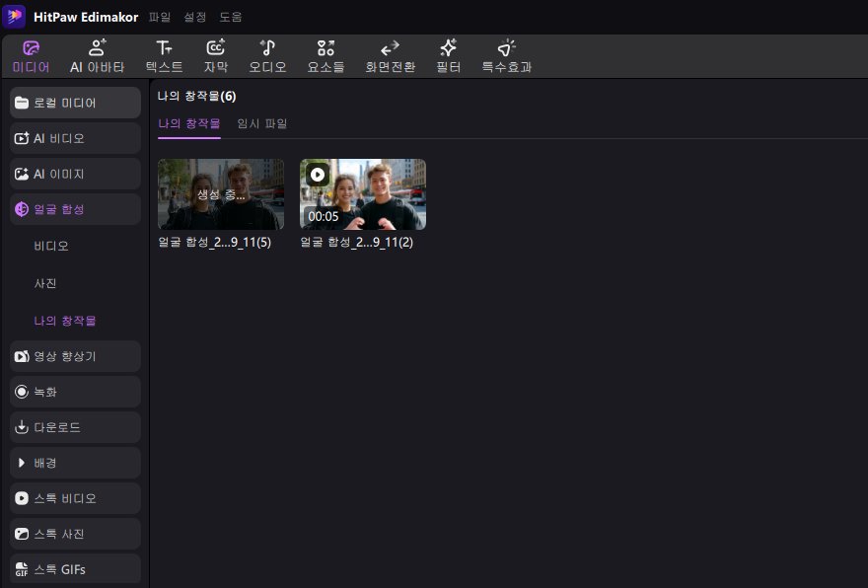
Task: Open the 얼굴 합성 label
Action: coord(58,209)
